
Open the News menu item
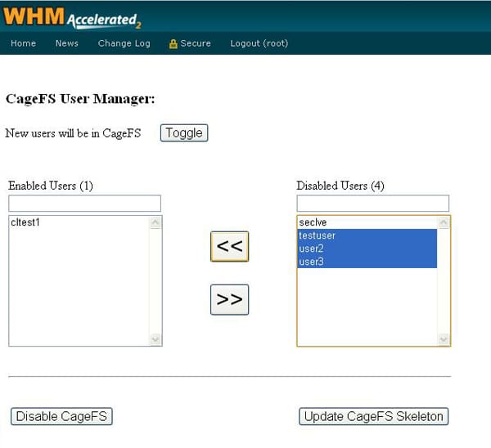coord(67,43)
